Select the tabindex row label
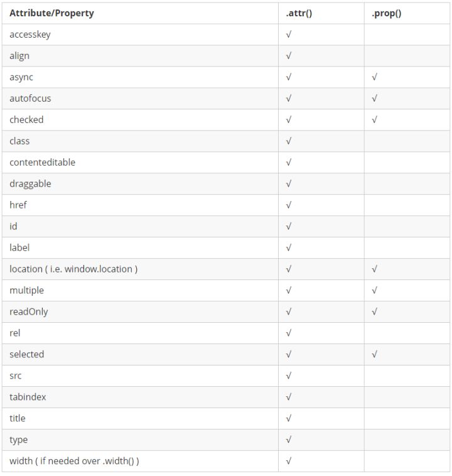The height and width of the screenshot is (476, 452). [28, 398]
